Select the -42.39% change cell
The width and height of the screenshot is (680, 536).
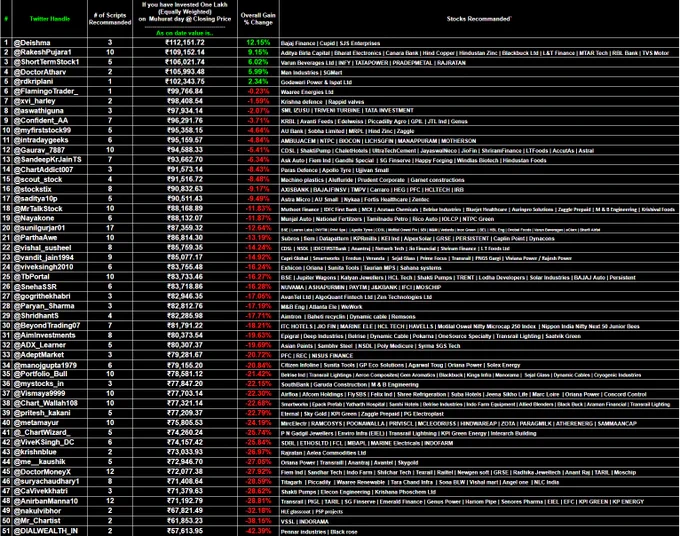(x=258, y=531)
